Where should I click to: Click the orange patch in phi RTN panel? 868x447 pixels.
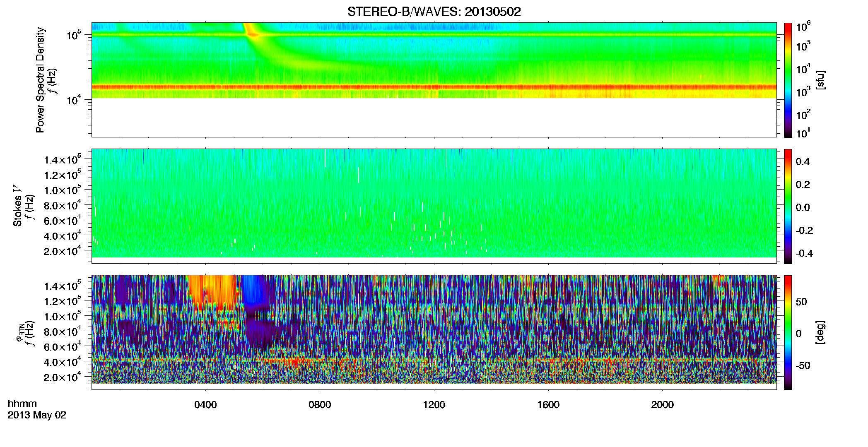pyautogui.click(x=212, y=292)
